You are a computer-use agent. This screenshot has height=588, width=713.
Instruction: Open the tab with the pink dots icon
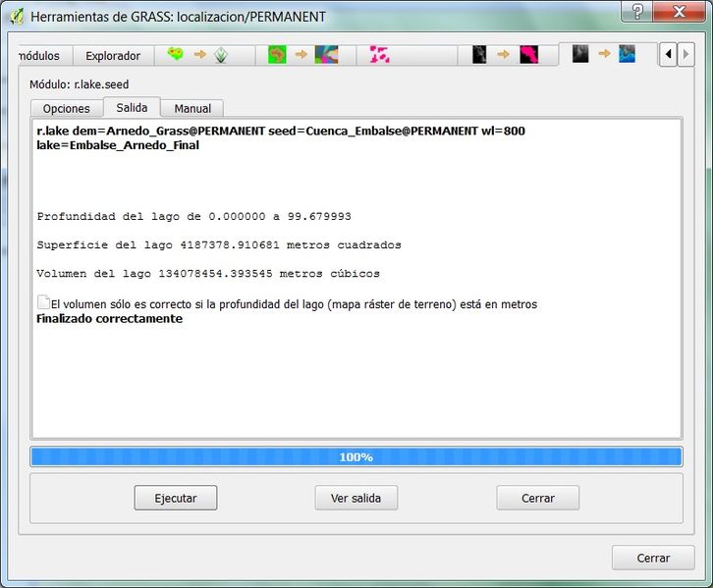coord(380,55)
